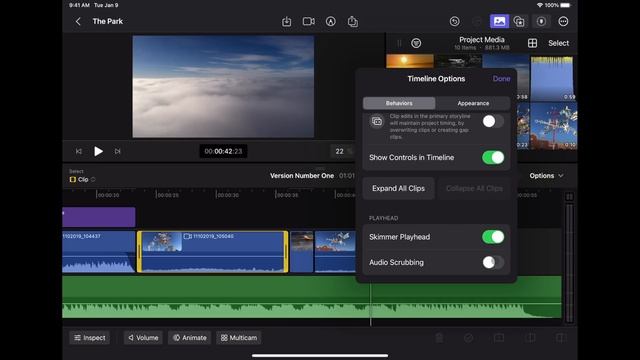640x360 pixels.
Task: Tap the browser panel resize handle
Action: pyautogui.click(x=399, y=43)
